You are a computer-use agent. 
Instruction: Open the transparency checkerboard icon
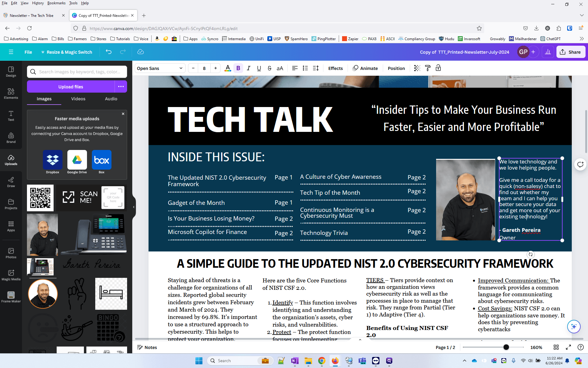(417, 68)
